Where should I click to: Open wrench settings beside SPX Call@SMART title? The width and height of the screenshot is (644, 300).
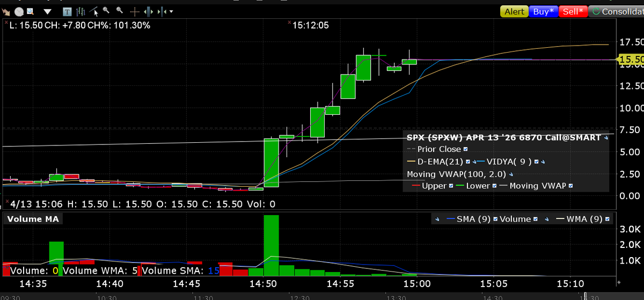coord(606,137)
